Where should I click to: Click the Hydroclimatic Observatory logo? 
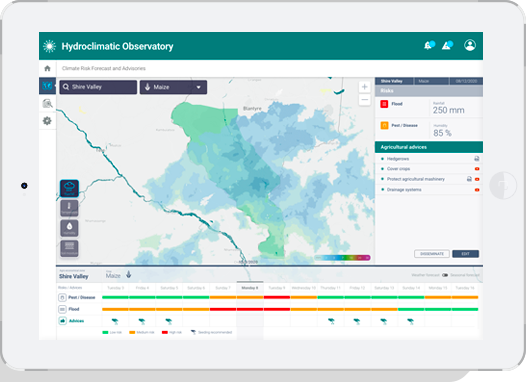(x=49, y=46)
